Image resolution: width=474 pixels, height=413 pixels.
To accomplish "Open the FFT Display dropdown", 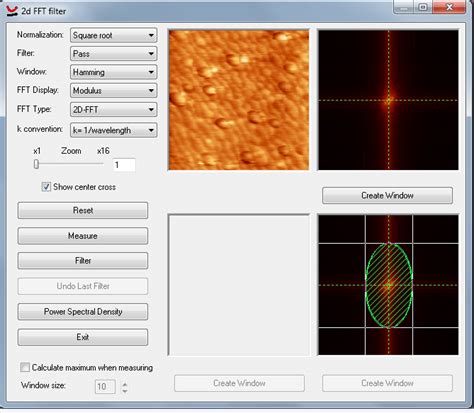I will 114,90.
